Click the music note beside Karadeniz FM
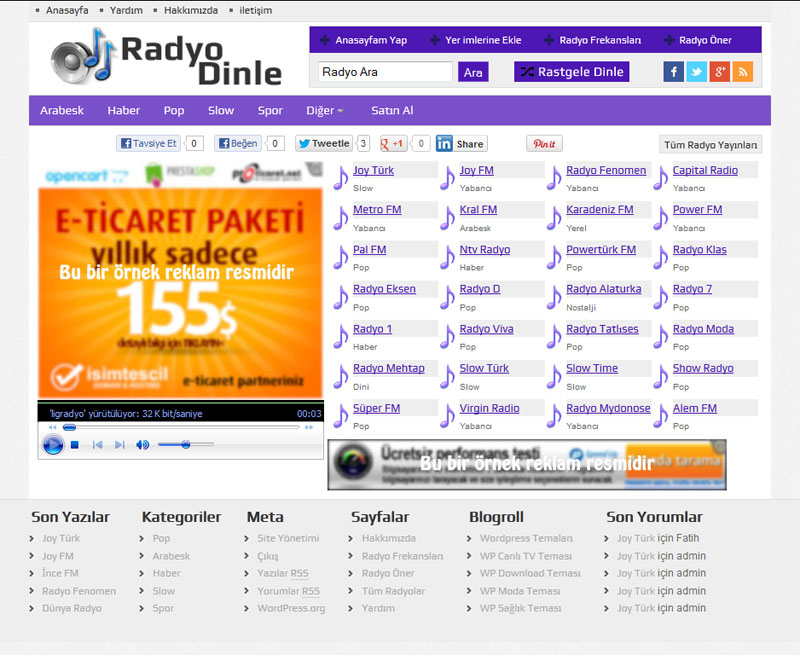The height and width of the screenshot is (655, 800). 554,218
